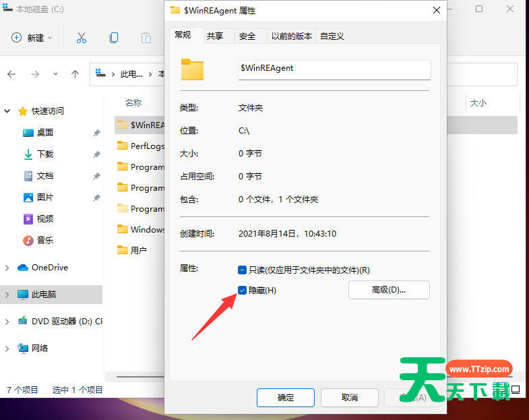The image size is (529, 420).
Task: Click the Copy icon in Explorer toolbar
Action: pyautogui.click(x=114, y=38)
